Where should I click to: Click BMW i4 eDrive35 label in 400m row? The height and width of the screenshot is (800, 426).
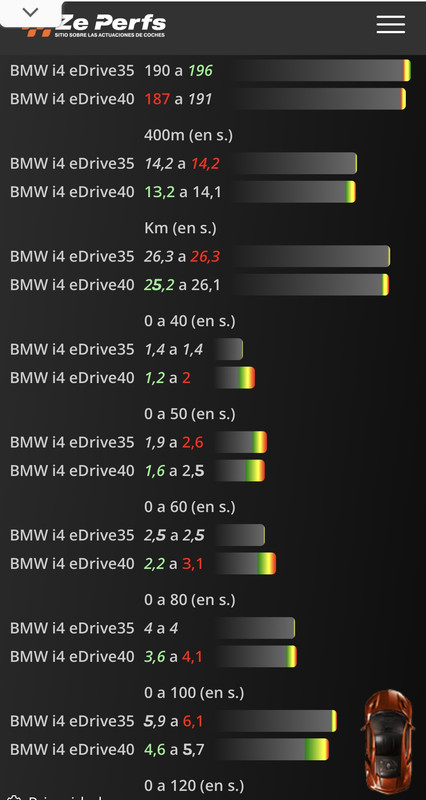point(72,164)
